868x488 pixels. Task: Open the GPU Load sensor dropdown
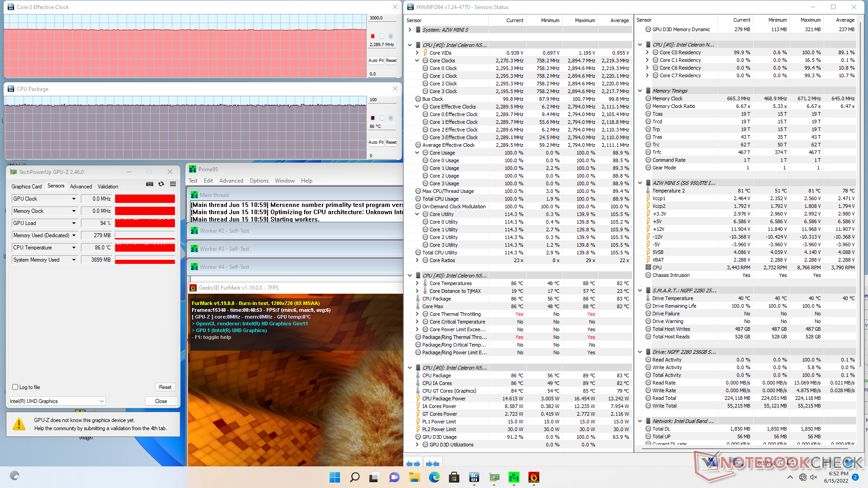[74, 223]
